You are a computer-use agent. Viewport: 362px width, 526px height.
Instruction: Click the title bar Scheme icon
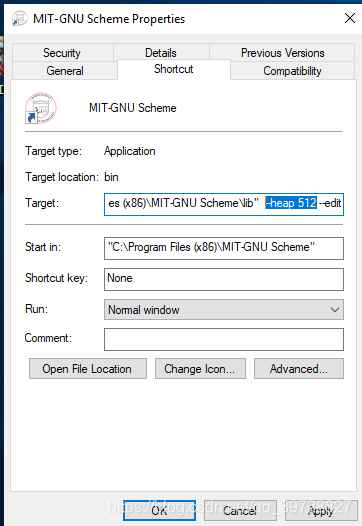click(19, 18)
